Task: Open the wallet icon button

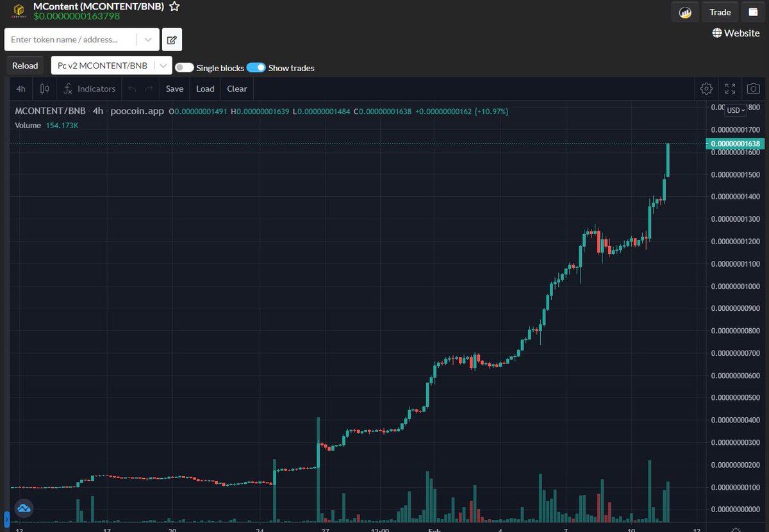Action: pyautogui.click(x=752, y=12)
